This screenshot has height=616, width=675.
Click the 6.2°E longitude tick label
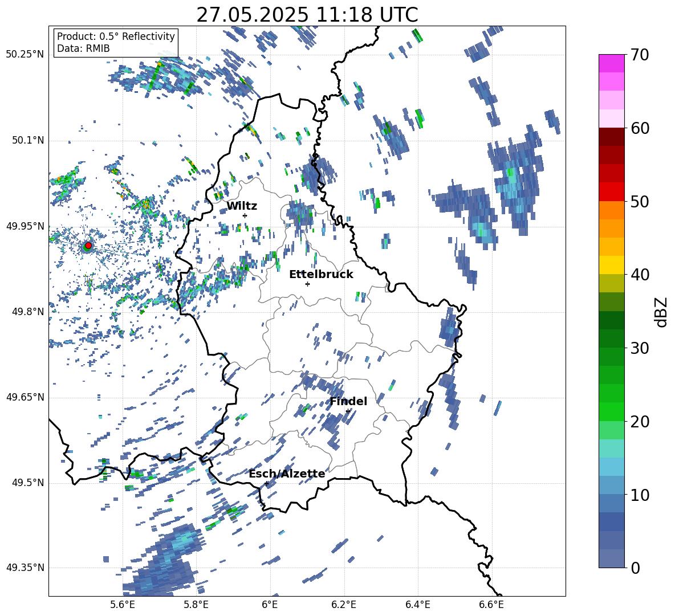(344, 605)
